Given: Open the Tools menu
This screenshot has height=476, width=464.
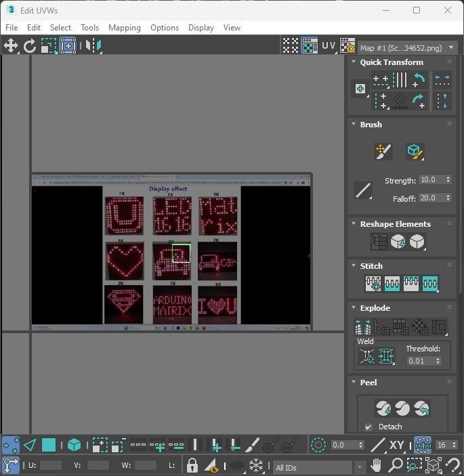Looking at the screenshot, I should [x=89, y=28].
